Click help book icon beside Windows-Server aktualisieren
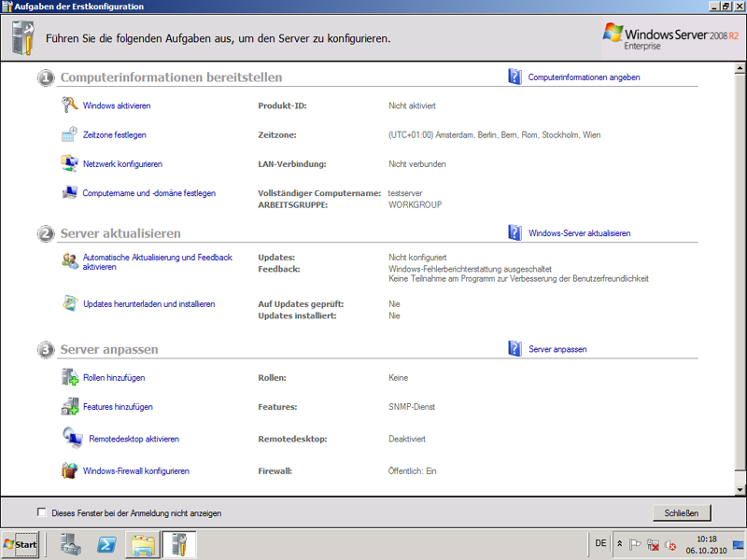Image resolution: width=747 pixels, height=560 pixels. [x=515, y=232]
